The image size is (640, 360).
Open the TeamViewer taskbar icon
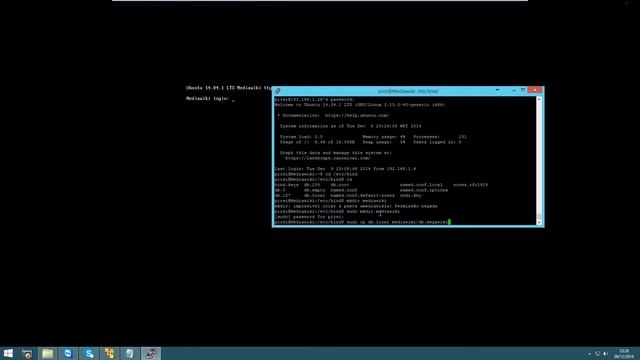pos(68,353)
